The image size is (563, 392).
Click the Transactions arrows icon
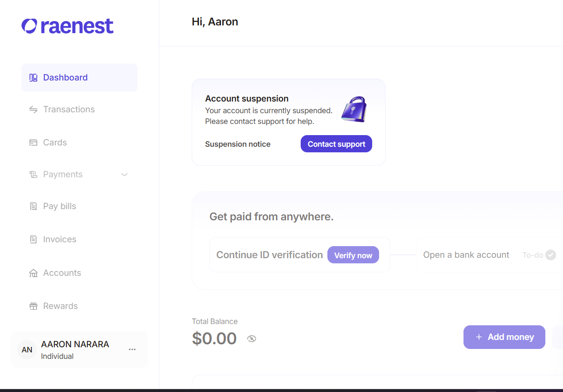33,110
